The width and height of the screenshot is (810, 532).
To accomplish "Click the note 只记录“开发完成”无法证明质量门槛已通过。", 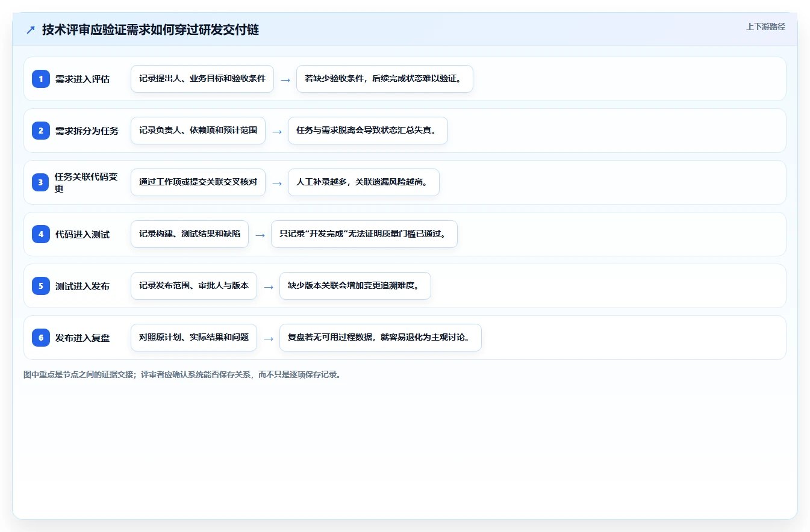I will click(364, 234).
